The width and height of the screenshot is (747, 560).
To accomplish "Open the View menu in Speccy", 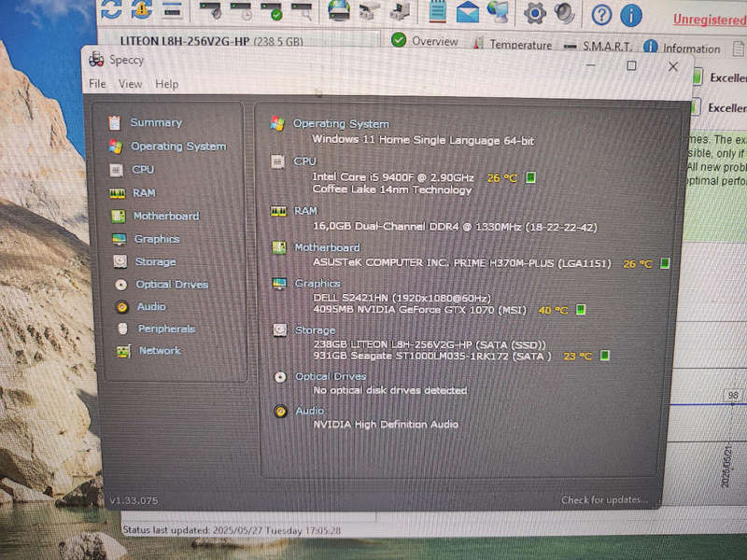I will coord(130,84).
